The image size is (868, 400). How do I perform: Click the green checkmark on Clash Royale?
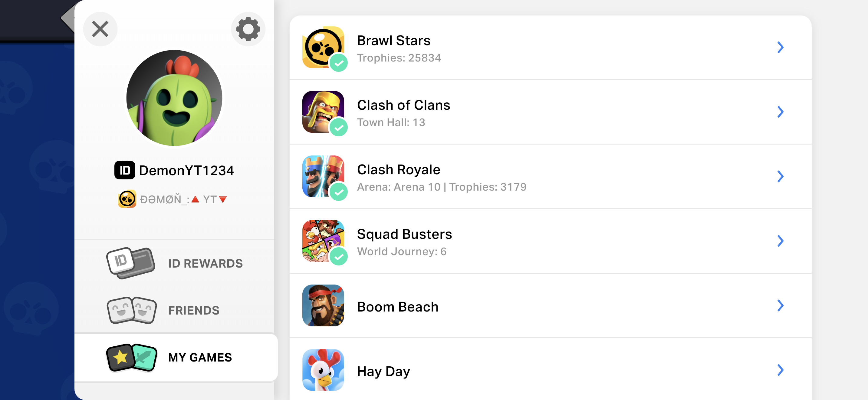click(x=339, y=192)
